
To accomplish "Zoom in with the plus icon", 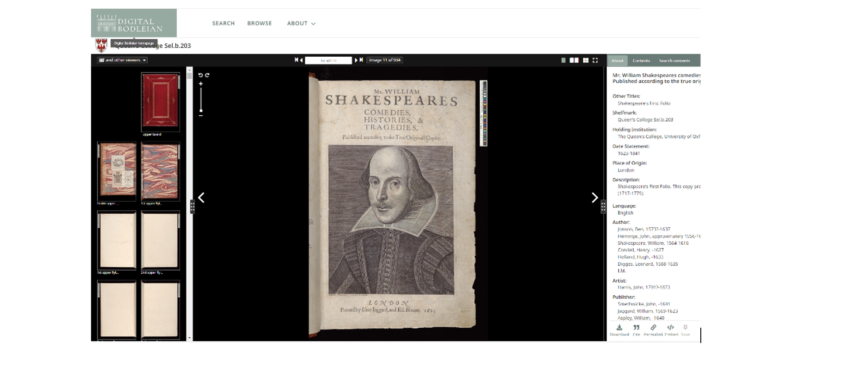I will click(201, 84).
